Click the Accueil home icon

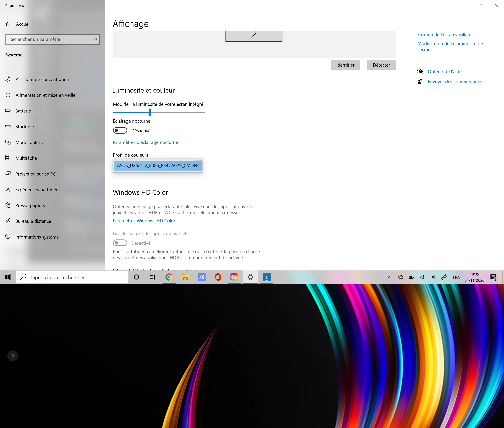click(x=8, y=24)
